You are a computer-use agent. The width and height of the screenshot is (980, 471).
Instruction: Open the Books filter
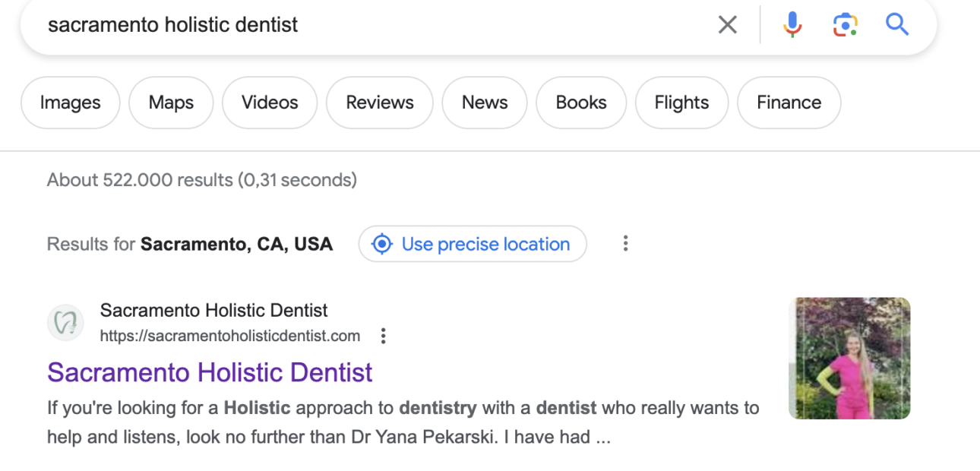pos(581,103)
